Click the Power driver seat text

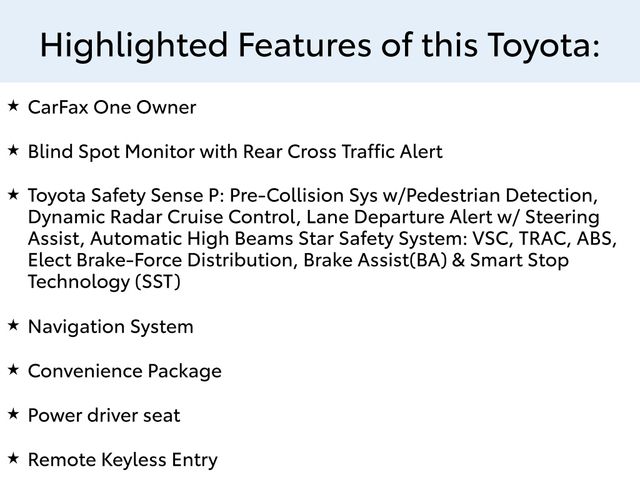coord(104,415)
